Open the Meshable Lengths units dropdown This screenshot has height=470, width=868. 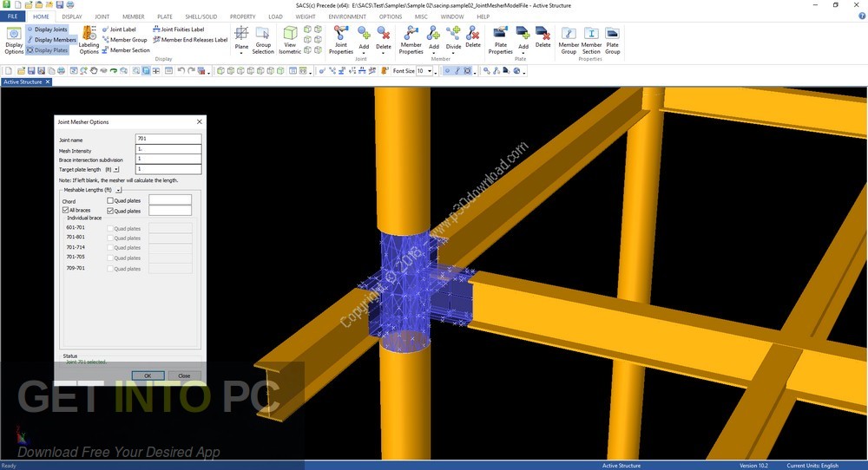[118, 190]
